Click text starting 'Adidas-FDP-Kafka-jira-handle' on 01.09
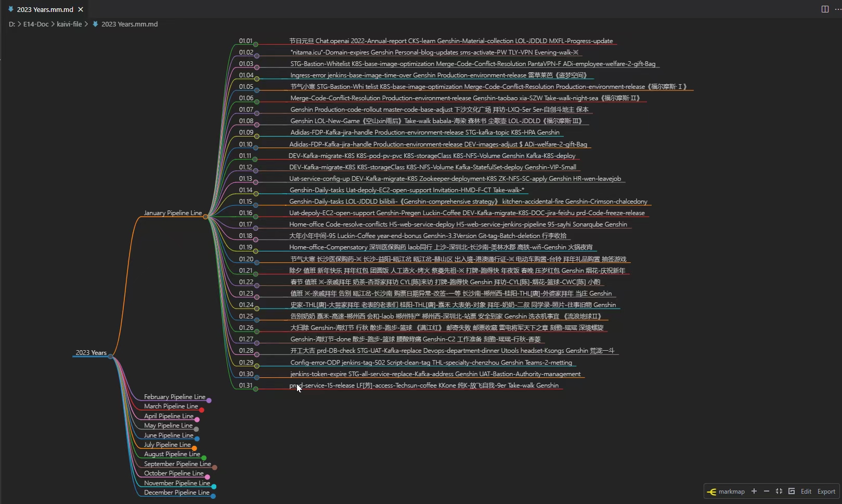The image size is (842, 504). click(425, 132)
